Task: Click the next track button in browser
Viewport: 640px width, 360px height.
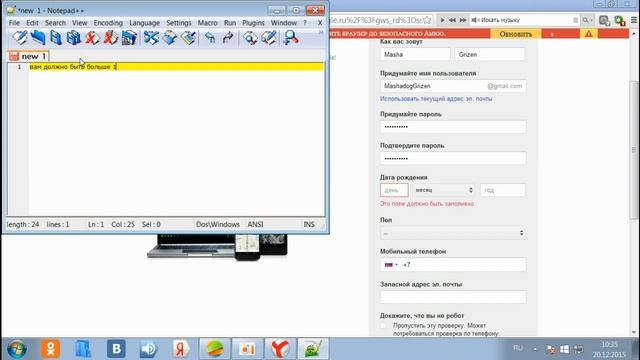Action: 463,20
